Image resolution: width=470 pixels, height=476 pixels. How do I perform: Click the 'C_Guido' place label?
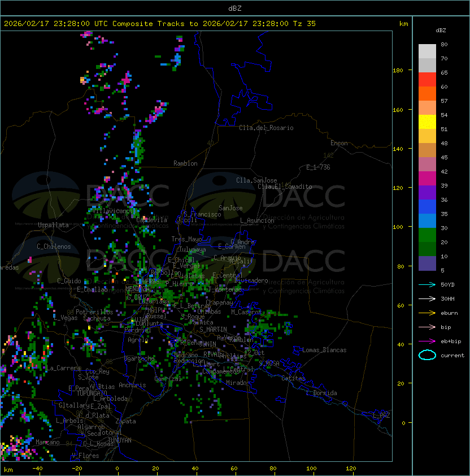pos(69,281)
